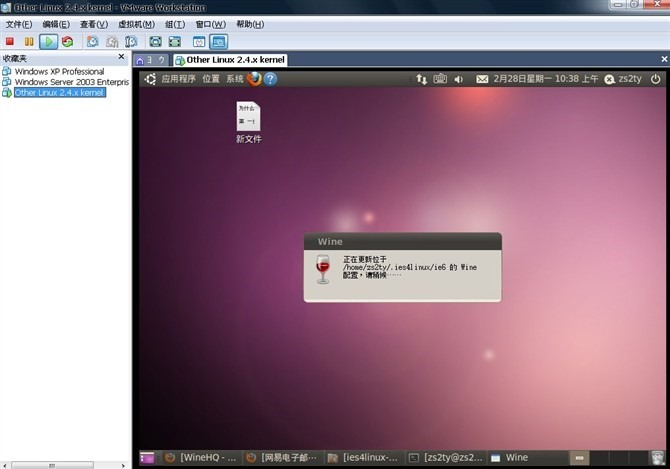
Task: Click the sidebar horizontal scrollbar thumb
Action: point(52,465)
